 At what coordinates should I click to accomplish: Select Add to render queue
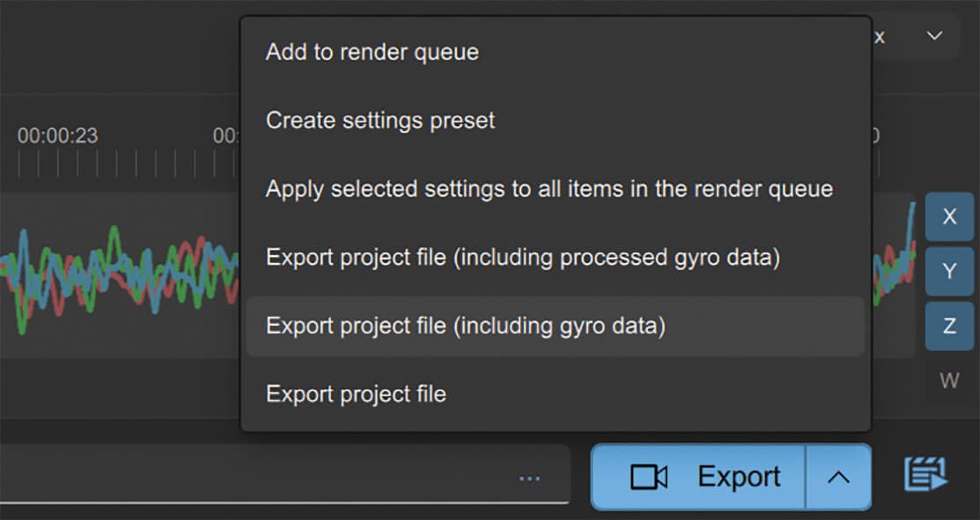tap(372, 52)
